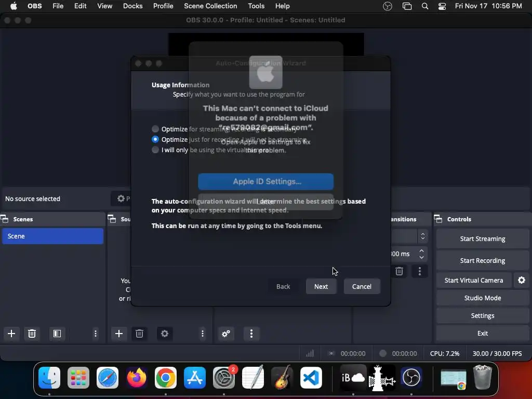
Task: Launch Google Chrome from the Dock
Action: click(166, 378)
